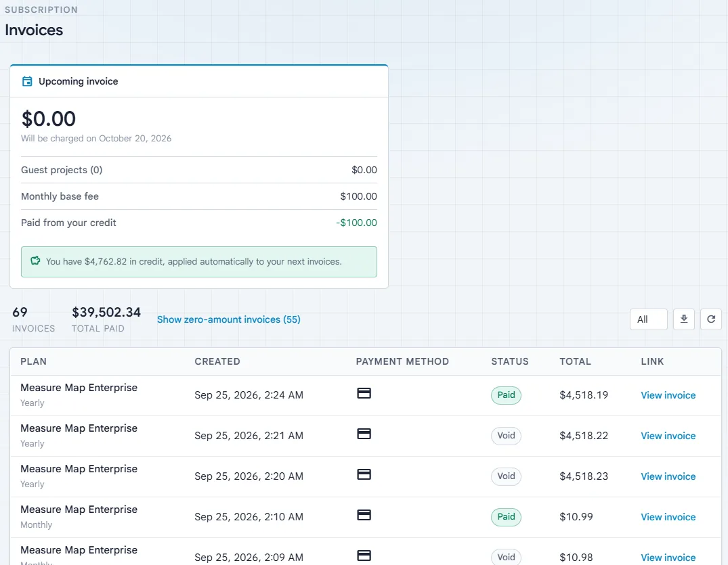Click the PAYMENT METHOD column header

point(402,361)
